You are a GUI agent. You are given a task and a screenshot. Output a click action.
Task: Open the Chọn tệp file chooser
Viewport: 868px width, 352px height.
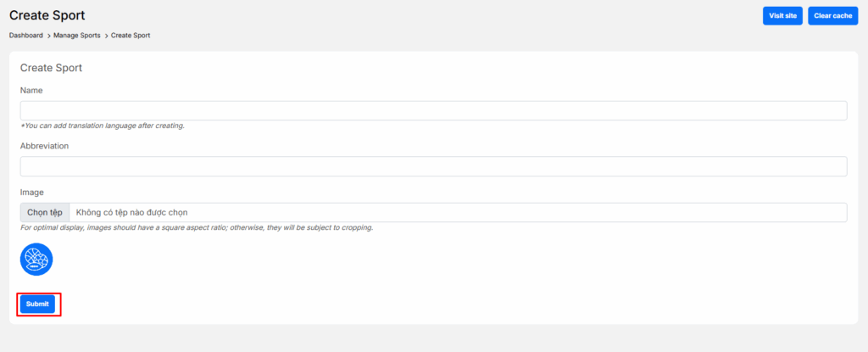(45, 212)
